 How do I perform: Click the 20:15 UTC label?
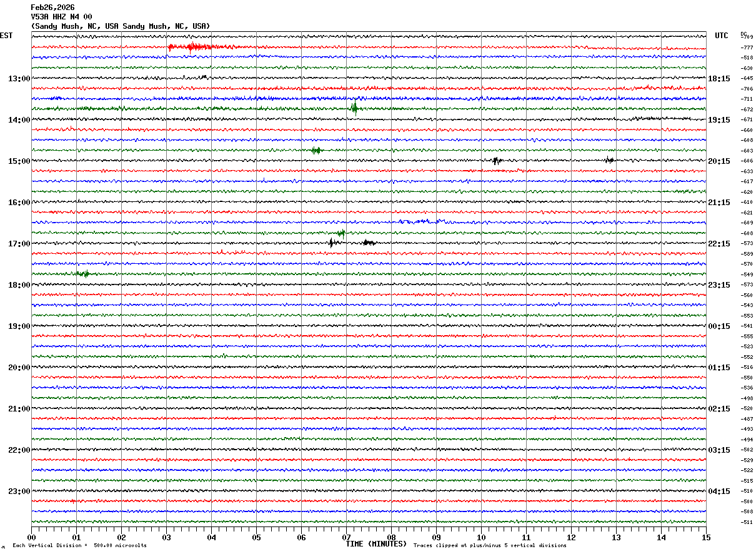[x=719, y=161]
